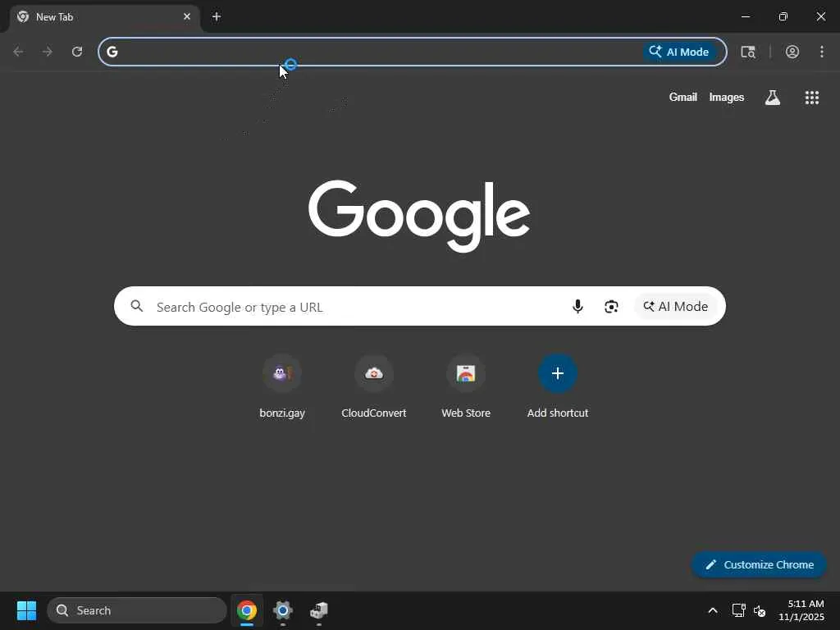Open the taskbar app beside Settings gear
The image size is (840, 630).
(319, 610)
